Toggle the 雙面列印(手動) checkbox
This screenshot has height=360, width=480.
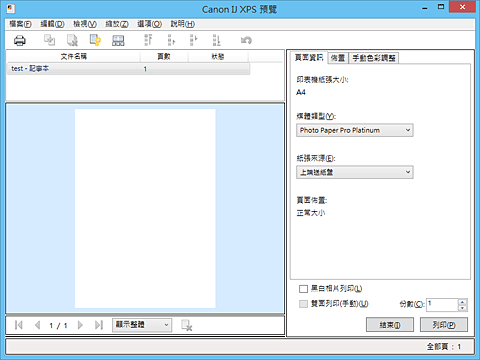coord(303,304)
